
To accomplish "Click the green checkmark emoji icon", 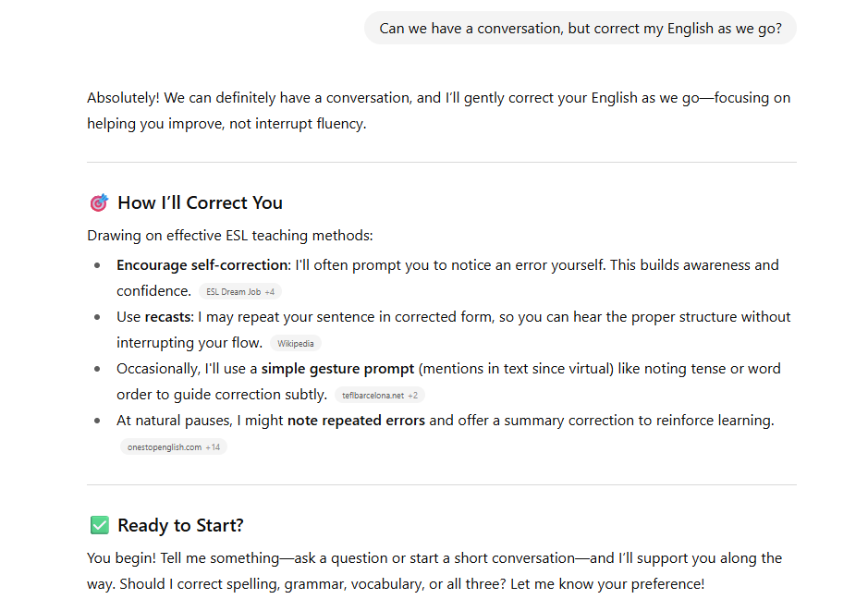I will click(x=99, y=525).
